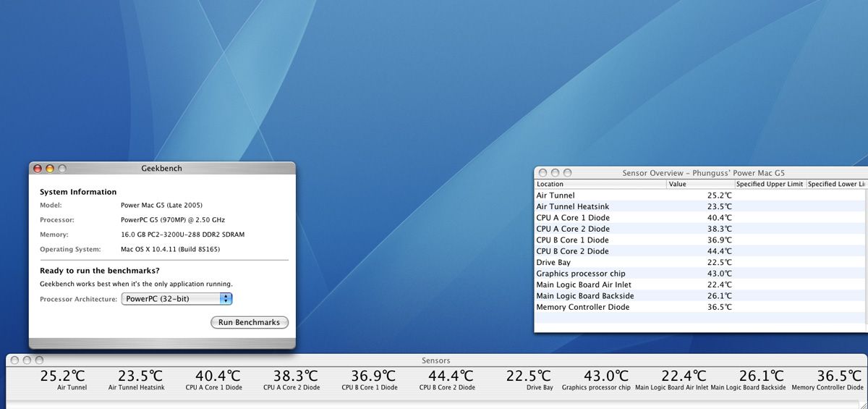Minimize the Sensors readout window
This screenshot has width=868, height=409.
tap(27, 360)
